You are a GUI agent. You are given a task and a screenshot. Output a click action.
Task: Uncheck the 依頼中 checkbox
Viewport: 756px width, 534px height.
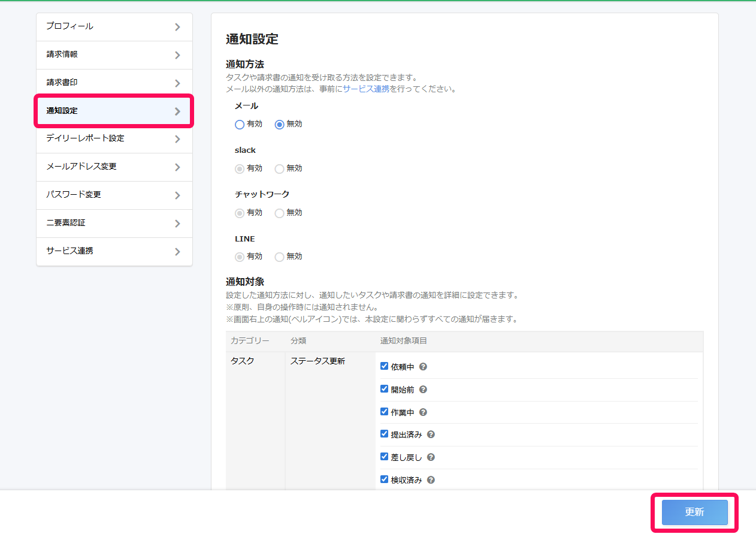coord(385,366)
